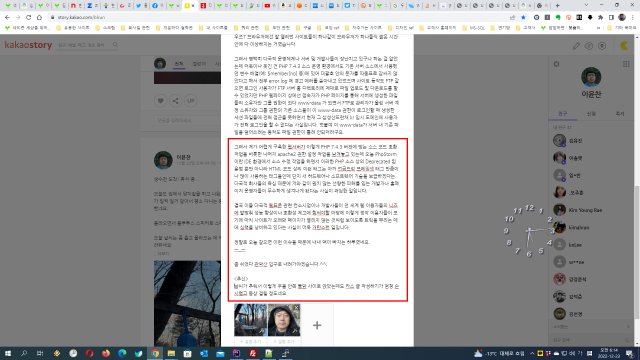
Task: Bookmark the page with the star icon
Action: [523, 18]
